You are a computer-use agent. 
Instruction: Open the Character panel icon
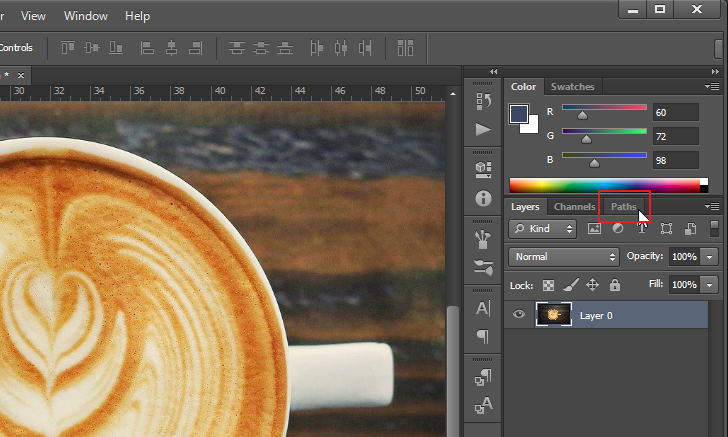(483, 308)
